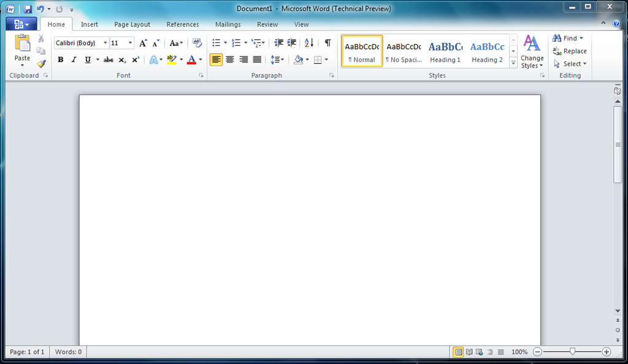The width and height of the screenshot is (628, 364).
Task: Open the Font Color swatch dropdown
Action: pyautogui.click(x=200, y=59)
